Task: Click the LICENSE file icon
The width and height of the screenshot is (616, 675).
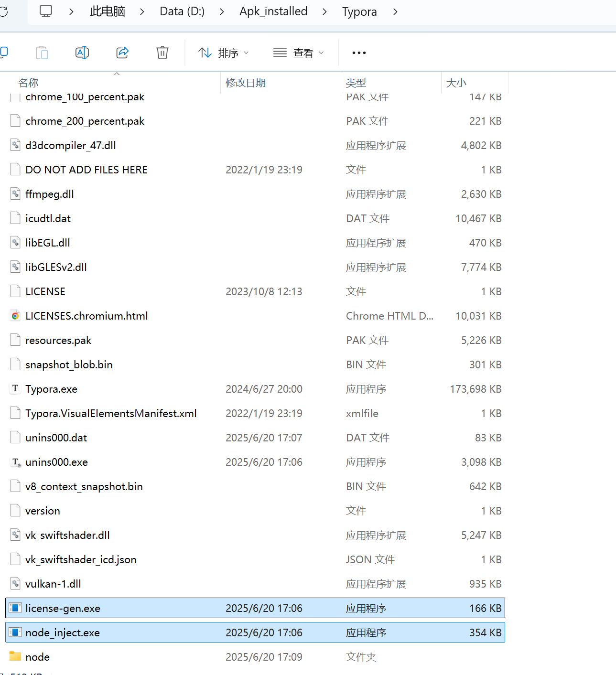Action: [15, 291]
